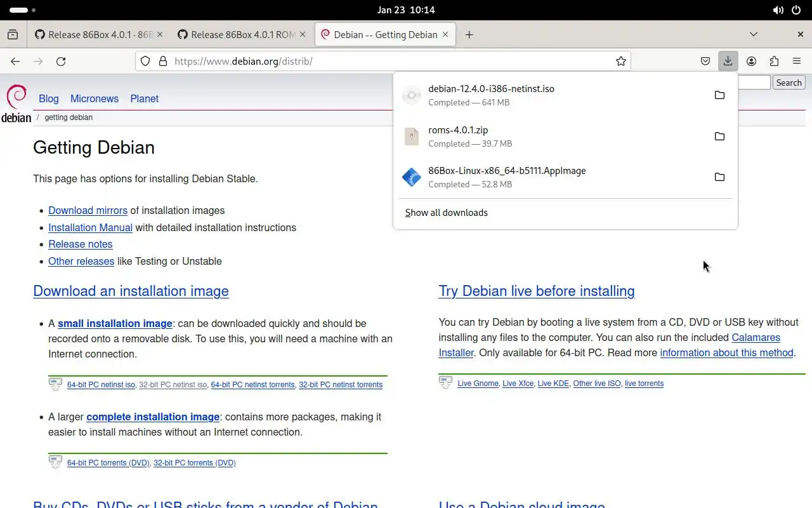Open the Firefox account icon

[x=751, y=61]
